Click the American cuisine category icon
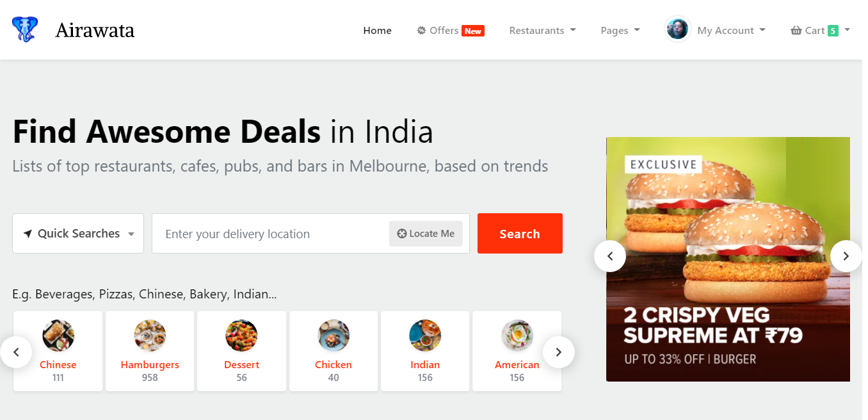 (517, 335)
